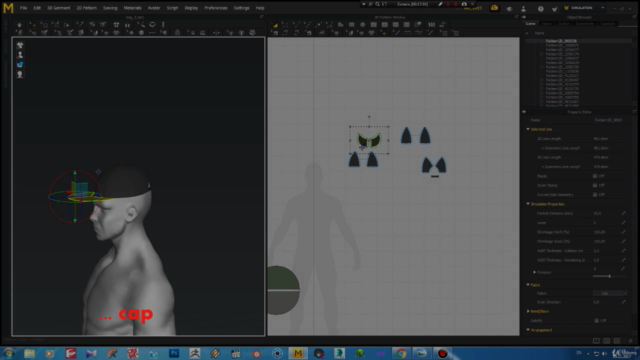Expand the Pressure property group
Screen dimensions: 640x360
pos(534,272)
